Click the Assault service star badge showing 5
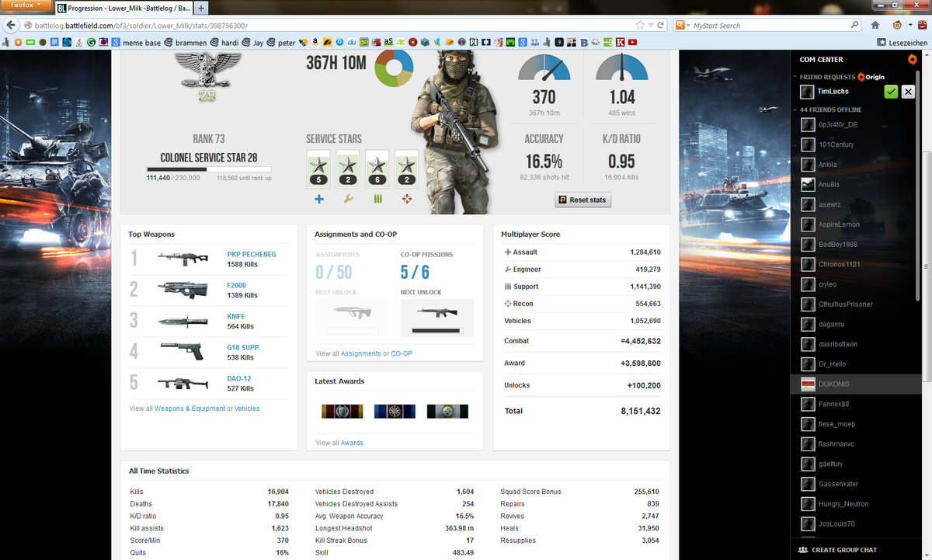 click(318, 169)
